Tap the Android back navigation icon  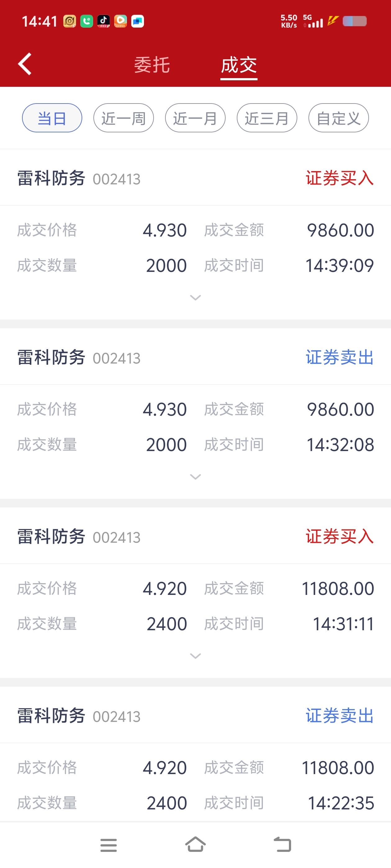[x=282, y=845]
